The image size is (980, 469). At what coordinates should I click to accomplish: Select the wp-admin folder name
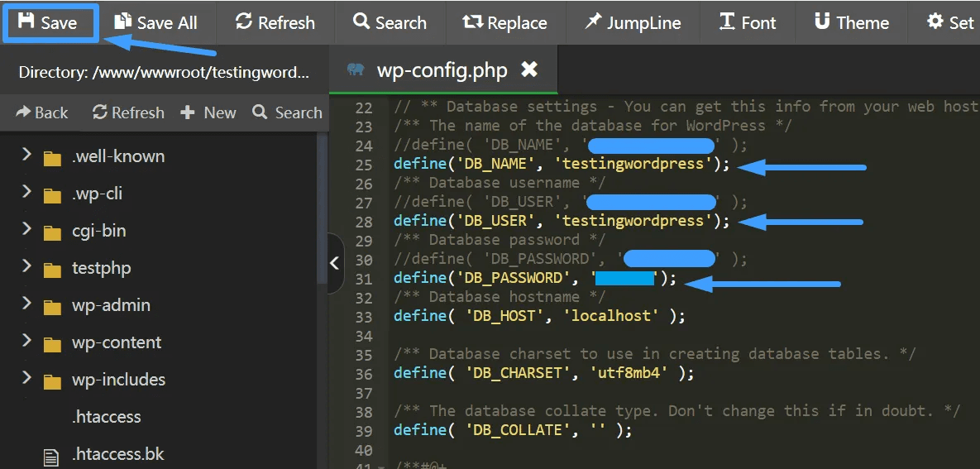(111, 305)
